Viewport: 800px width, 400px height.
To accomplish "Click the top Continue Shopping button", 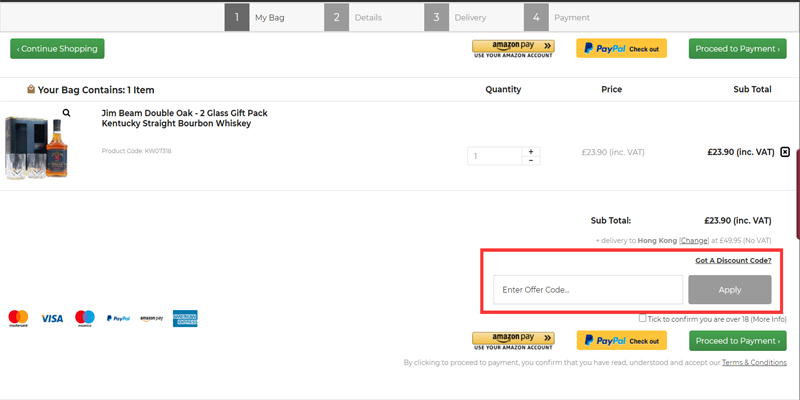I will click(x=57, y=48).
